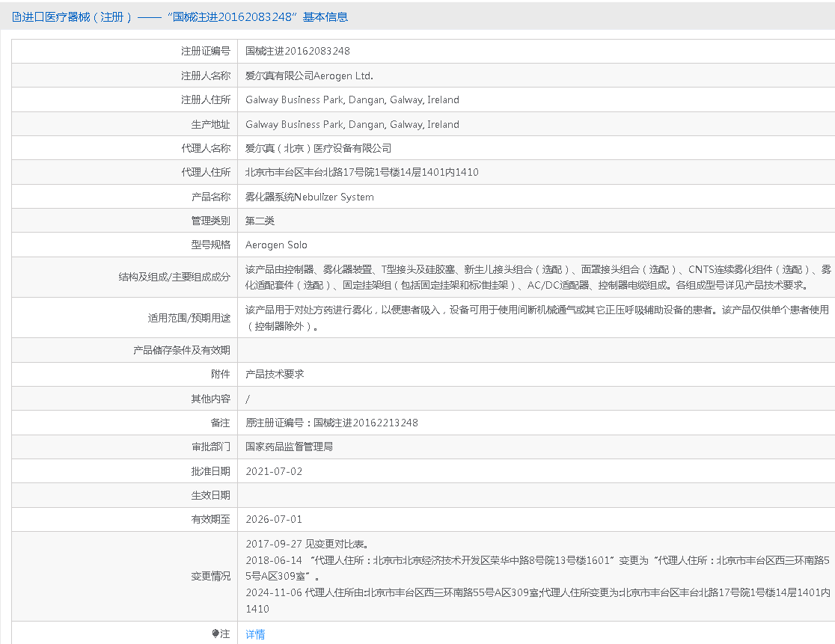Image resolution: width=835 pixels, height=644 pixels.
Task: Click the Galway address in the 注册人住所 row
Action: [352, 100]
